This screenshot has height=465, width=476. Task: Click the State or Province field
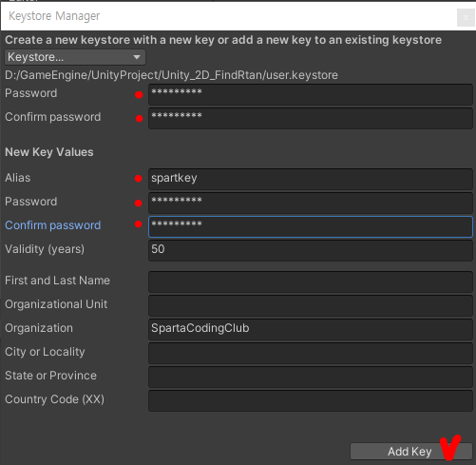point(311,377)
